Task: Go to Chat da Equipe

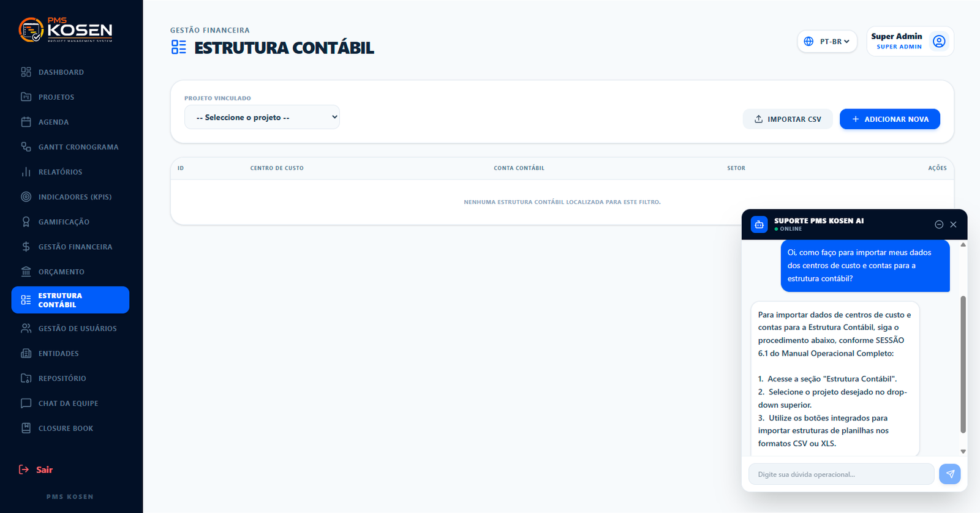Action: coord(70,403)
